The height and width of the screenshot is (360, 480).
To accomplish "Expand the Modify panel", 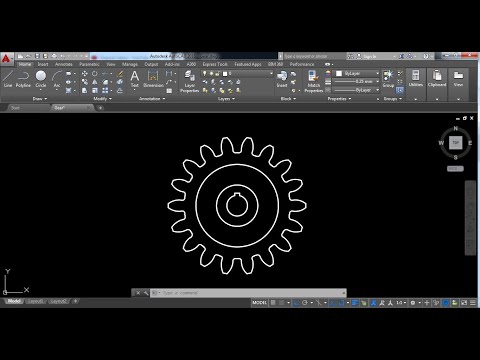I will click(102, 99).
